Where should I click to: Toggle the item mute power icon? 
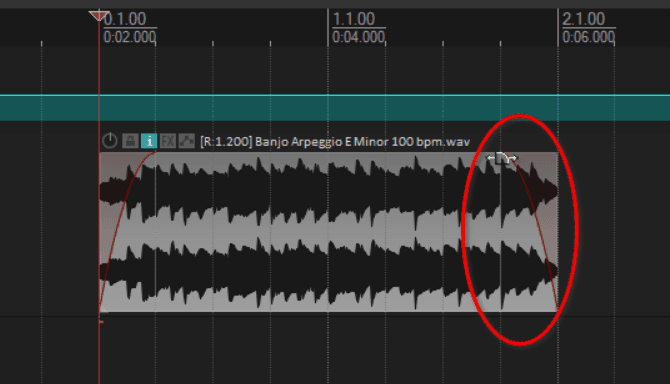pyautogui.click(x=110, y=141)
